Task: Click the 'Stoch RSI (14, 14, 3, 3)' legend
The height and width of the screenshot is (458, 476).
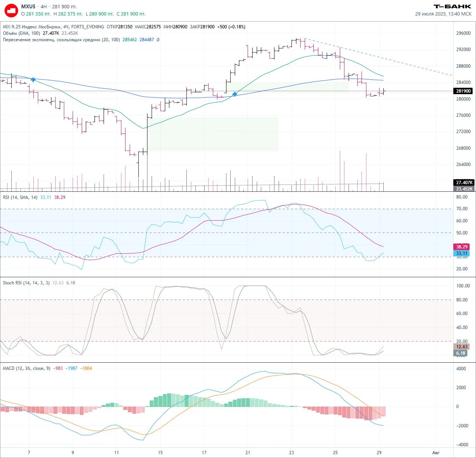Action: pyautogui.click(x=26, y=283)
